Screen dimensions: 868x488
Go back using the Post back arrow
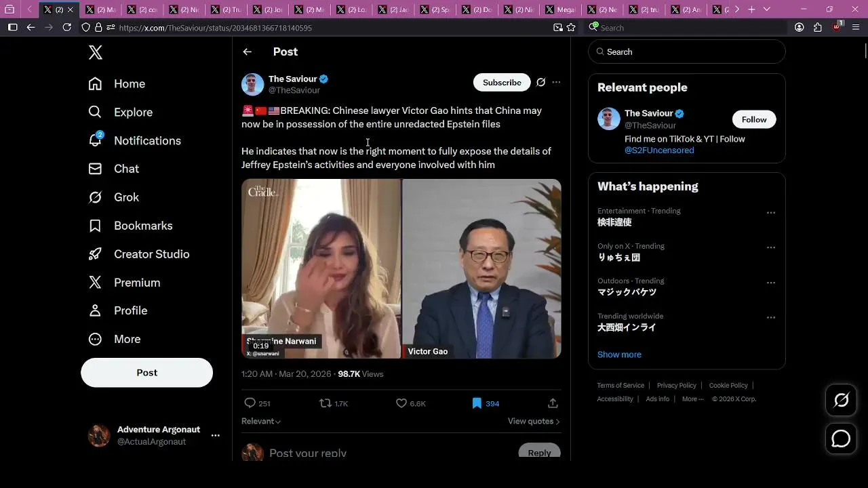pyautogui.click(x=247, y=52)
